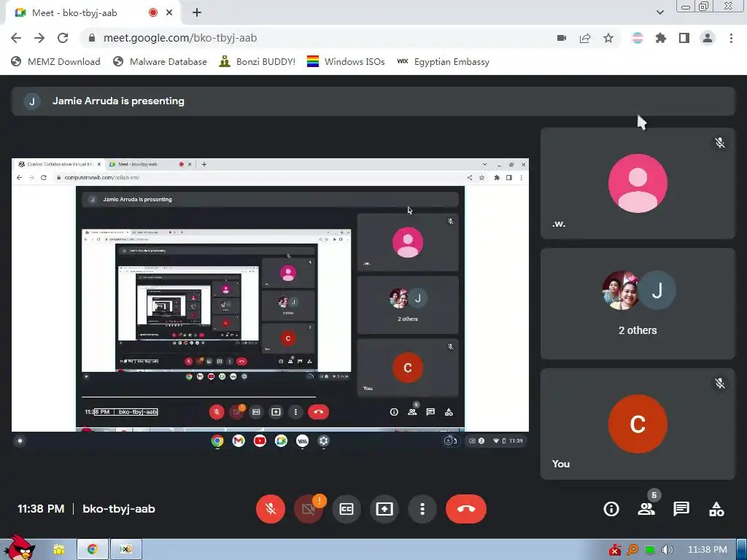Open the folder icon on taskbar
Image resolution: width=747 pixels, height=560 pixels.
58,550
